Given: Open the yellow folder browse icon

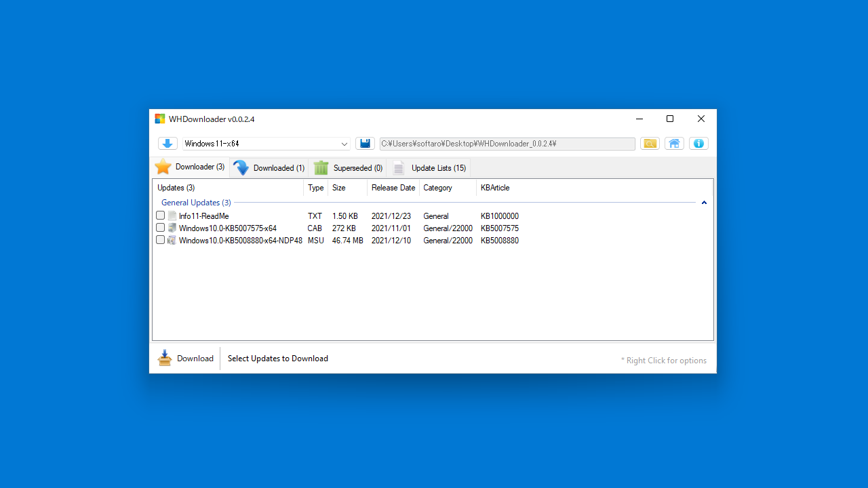Looking at the screenshot, I should click(x=650, y=144).
